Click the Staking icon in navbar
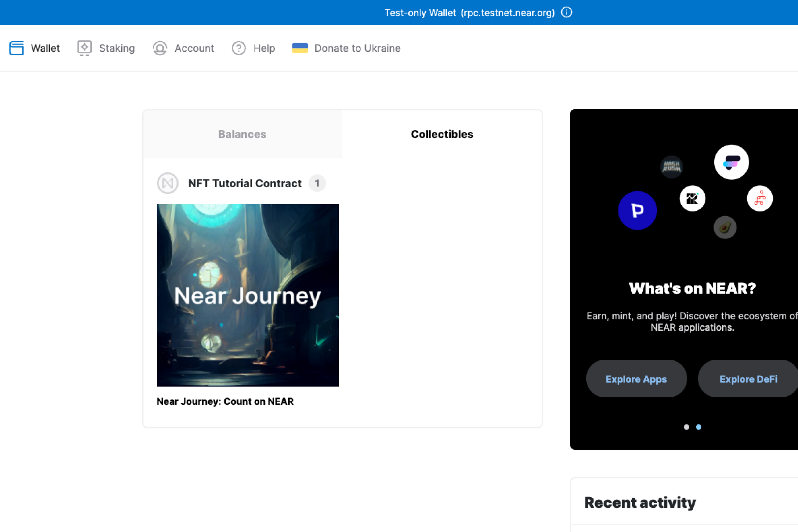This screenshot has height=532, width=798. [84, 48]
